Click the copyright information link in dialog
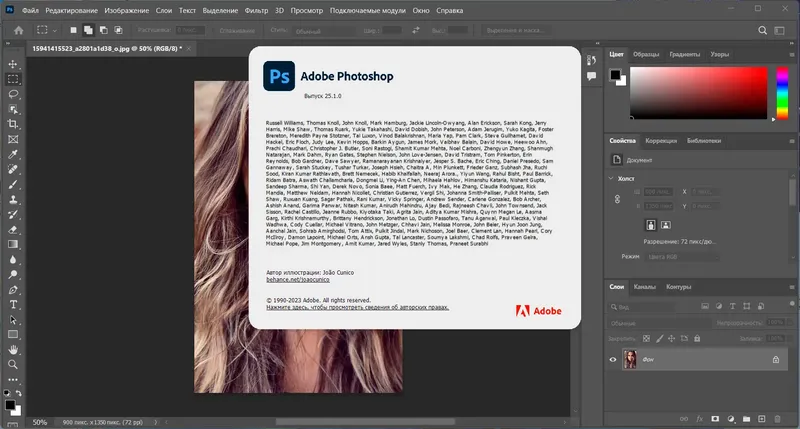This screenshot has width=800, height=429. pyautogui.click(x=357, y=307)
